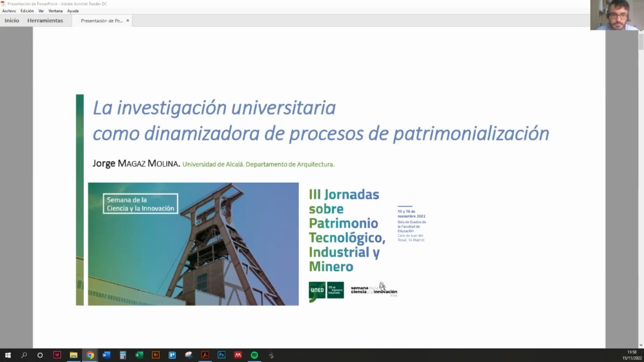644x362 pixels.
Task: Click the taskbar search magnifier icon
Action: [24, 355]
